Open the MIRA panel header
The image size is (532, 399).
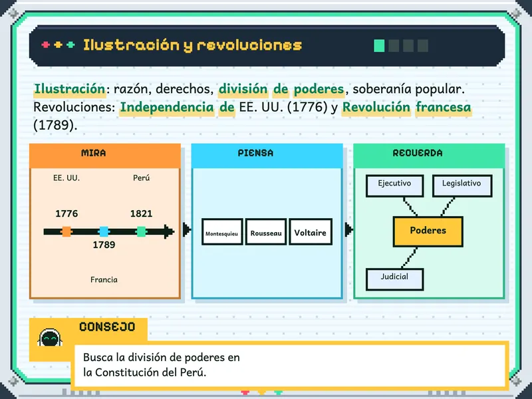pyautogui.click(x=105, y=156)
